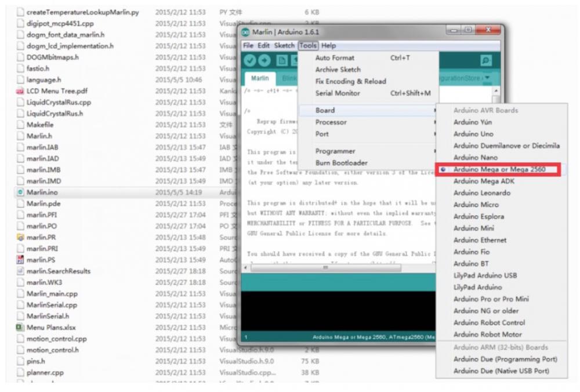The height and width of the screenshot is (392, 580).
Task: Click the editor's horizontal scrollbar thumb
Action: coord(325,267)
